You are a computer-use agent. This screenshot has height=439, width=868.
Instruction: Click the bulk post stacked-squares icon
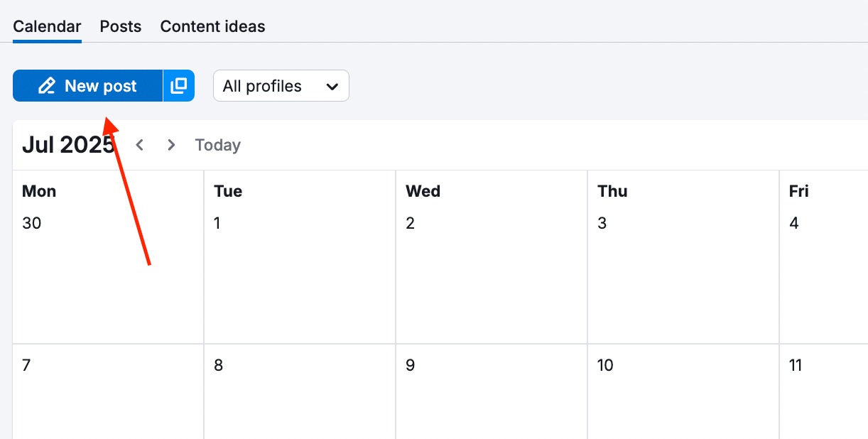coord(179,86)
